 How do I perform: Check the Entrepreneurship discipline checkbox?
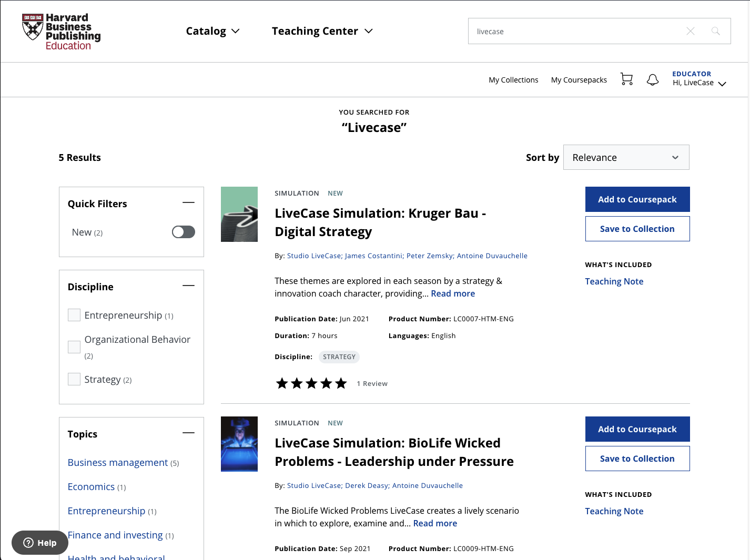pyautogui.click(x=74, y=315)
